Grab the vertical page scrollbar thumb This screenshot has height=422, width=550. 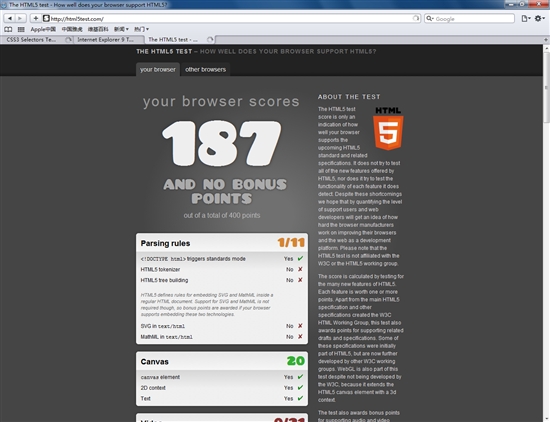click(546, 87)
